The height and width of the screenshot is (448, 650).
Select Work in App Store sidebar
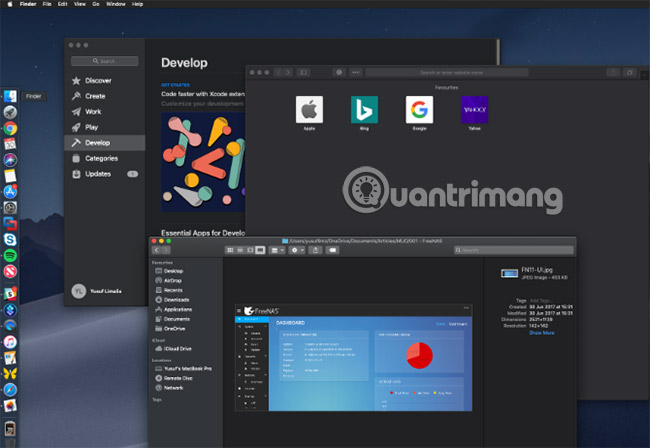(x=104, y=111)
